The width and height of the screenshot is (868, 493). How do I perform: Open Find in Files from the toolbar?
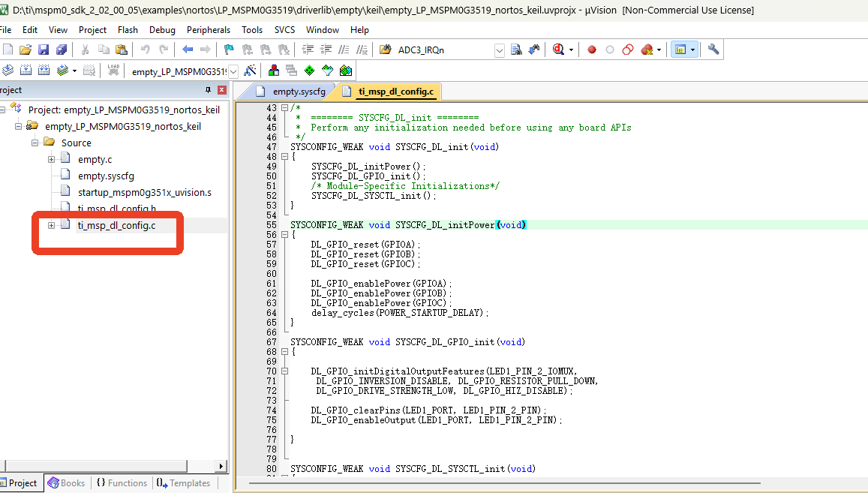(x=386, y=50)
